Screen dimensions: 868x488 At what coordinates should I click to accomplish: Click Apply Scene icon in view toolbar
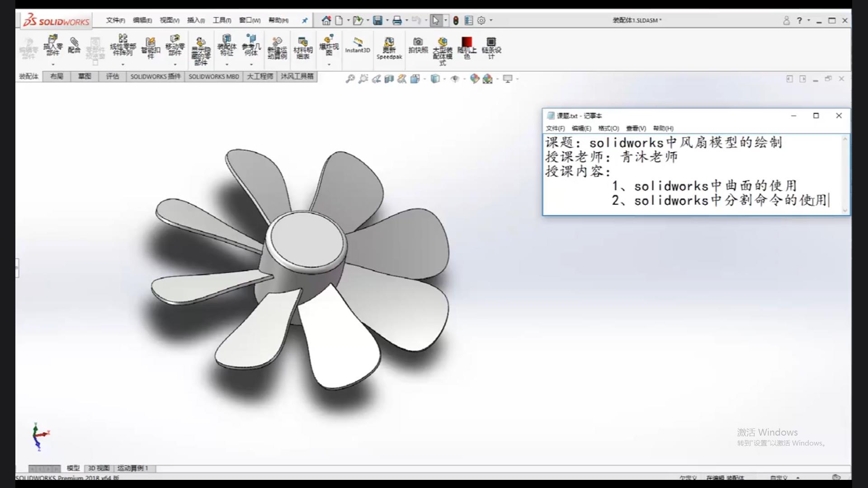(x=487, y=79)
